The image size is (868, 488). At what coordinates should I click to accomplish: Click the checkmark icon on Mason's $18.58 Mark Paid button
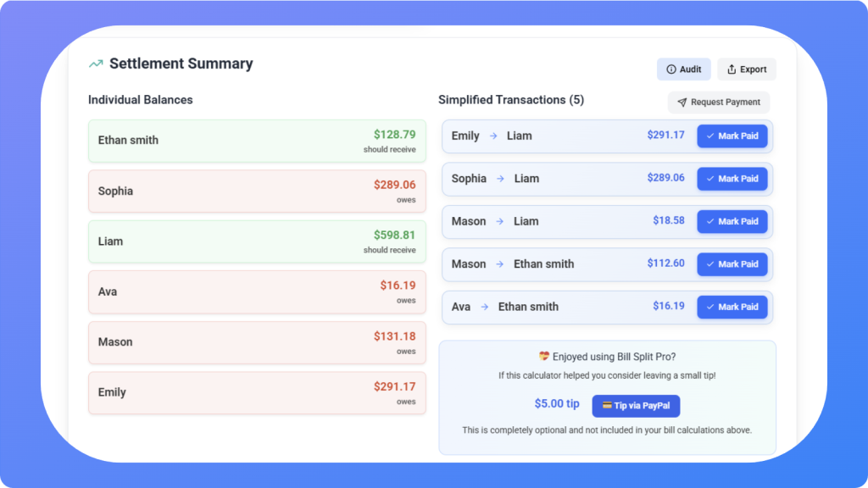click(711, 221)
